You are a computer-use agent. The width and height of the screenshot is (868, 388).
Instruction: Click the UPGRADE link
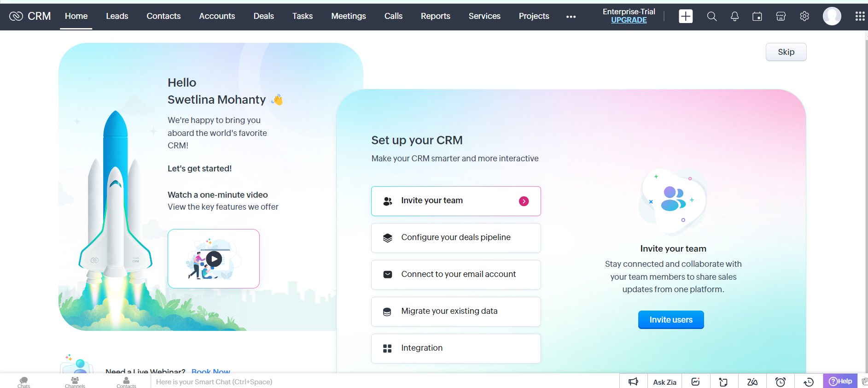coord(629,20)
